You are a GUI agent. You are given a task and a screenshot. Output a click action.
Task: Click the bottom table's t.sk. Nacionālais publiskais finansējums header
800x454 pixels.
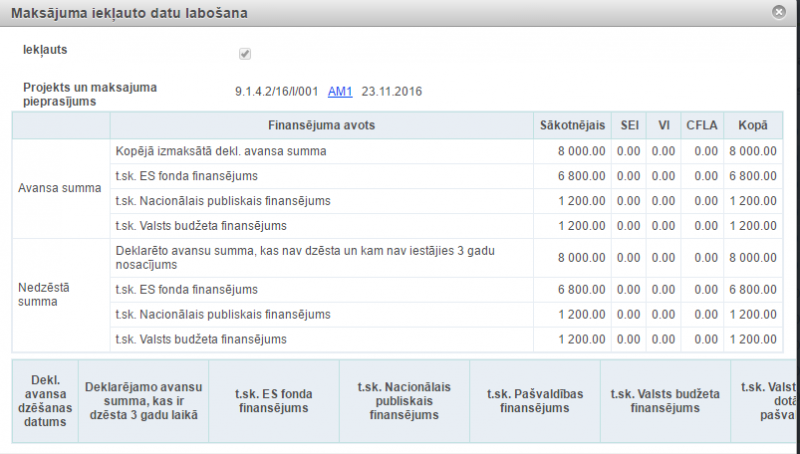point(399,401)
